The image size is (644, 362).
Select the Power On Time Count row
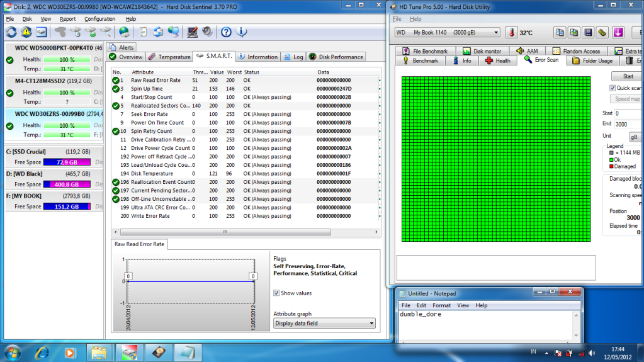tap(245, 122)
